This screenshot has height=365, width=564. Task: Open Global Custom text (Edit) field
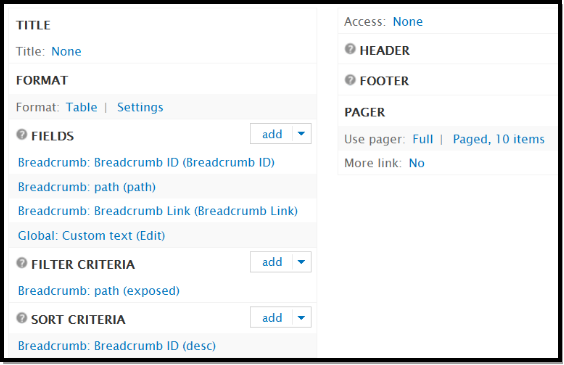(92, 236)
